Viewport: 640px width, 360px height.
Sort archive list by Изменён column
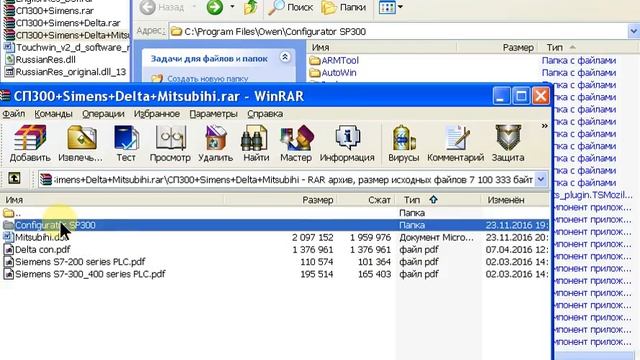click(x=516, y=200)
